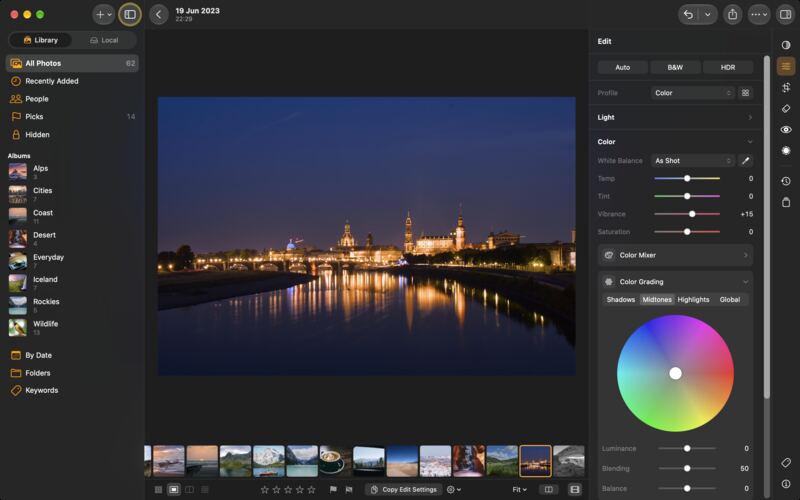
Task: Open the People collection
Action: coord(72,99)
